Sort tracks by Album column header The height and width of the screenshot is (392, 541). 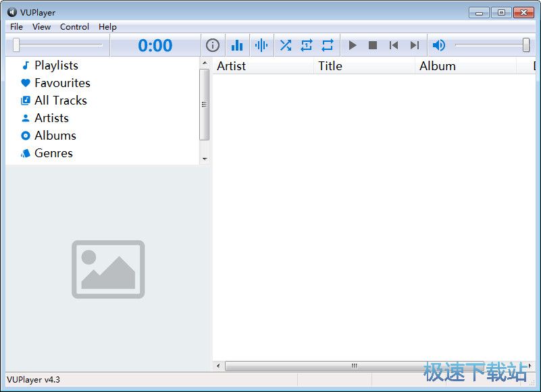click(438, 66)
